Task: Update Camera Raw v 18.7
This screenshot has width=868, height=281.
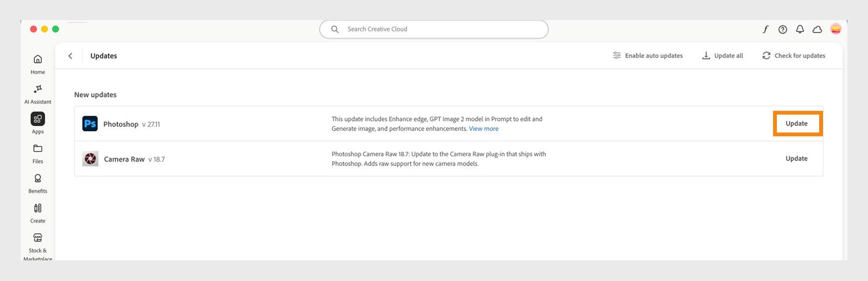Action: 796,158
